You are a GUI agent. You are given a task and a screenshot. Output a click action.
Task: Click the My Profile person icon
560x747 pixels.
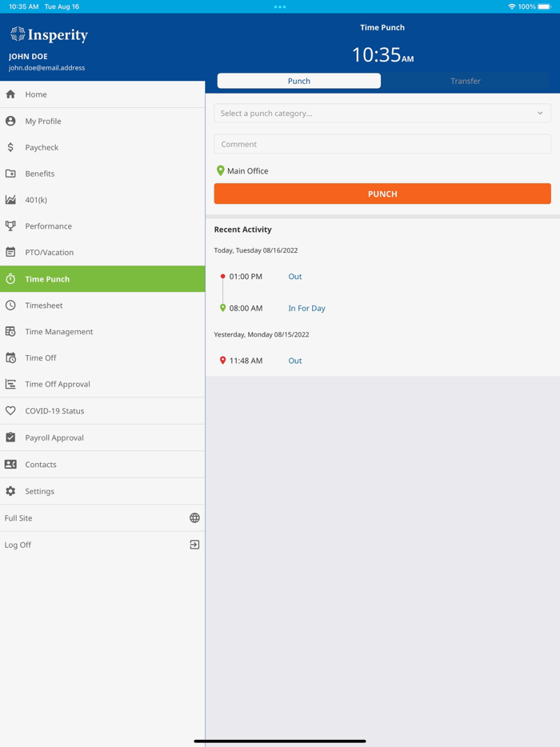coord(10,121)
